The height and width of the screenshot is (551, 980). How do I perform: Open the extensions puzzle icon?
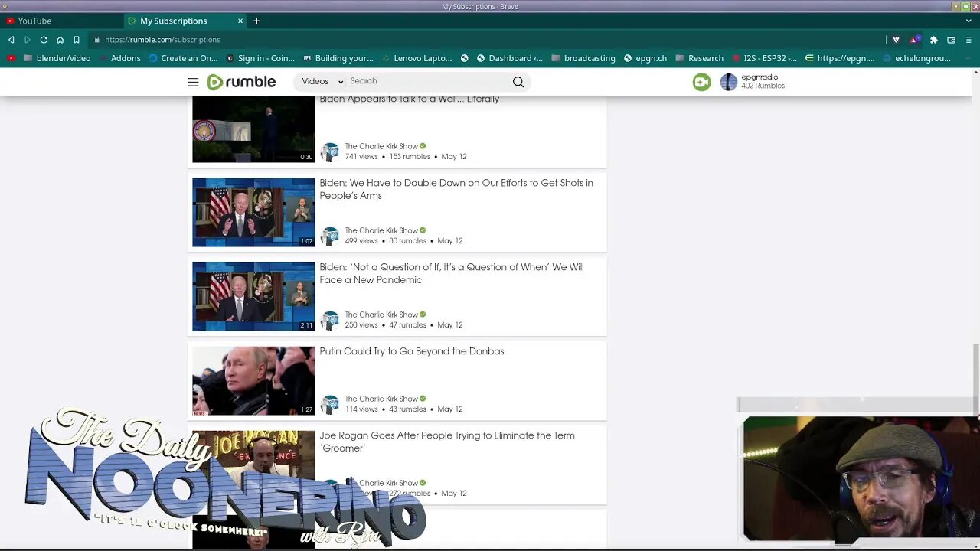click(933, 40)
